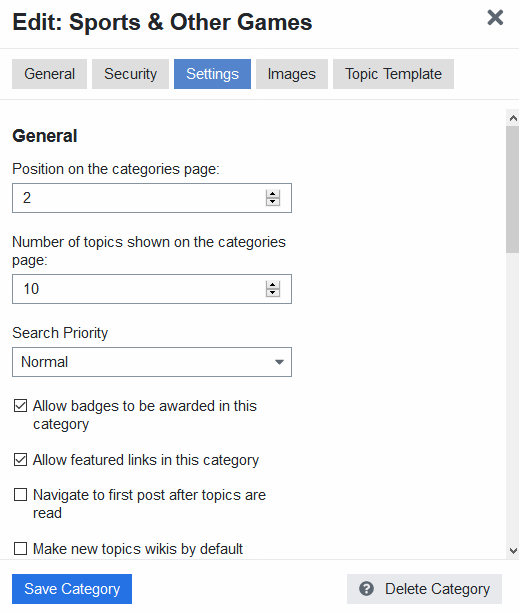Image resolution: width=519 pixels, height=612 pixels.
Task: Click the scrollbar down arrow
Action: [x=513, y=551]
